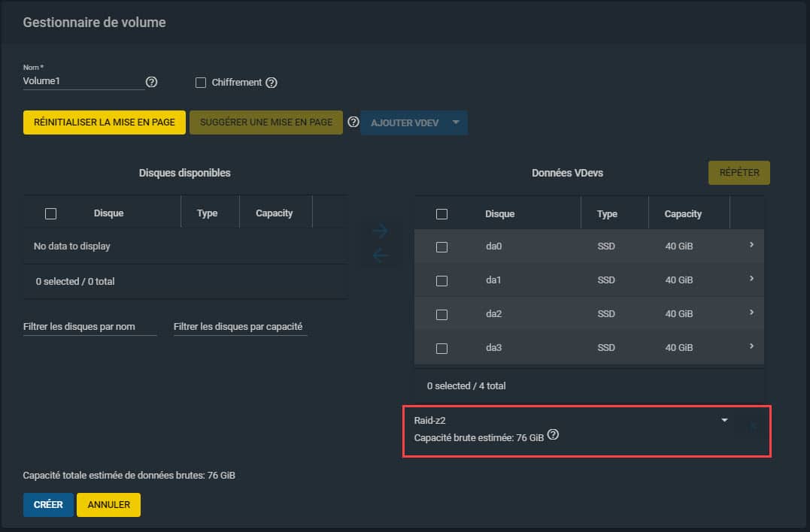Click the da2 disk name

[494, 314]
